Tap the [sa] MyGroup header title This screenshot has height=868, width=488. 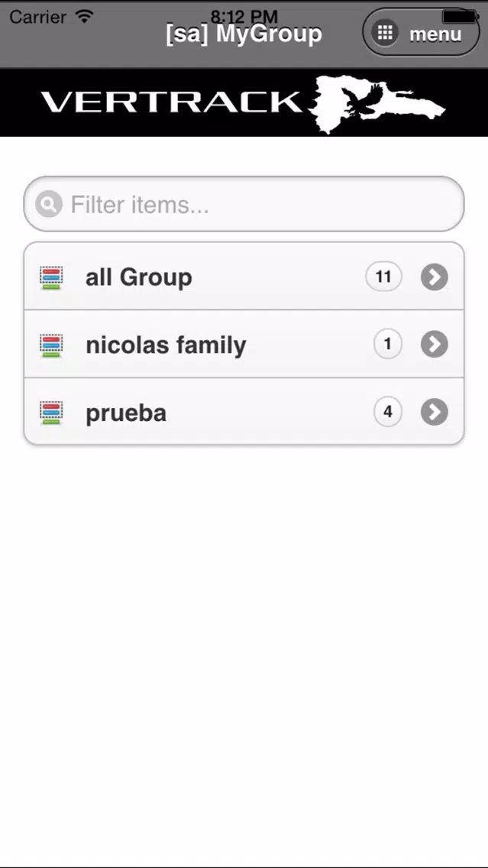(244, 34)
